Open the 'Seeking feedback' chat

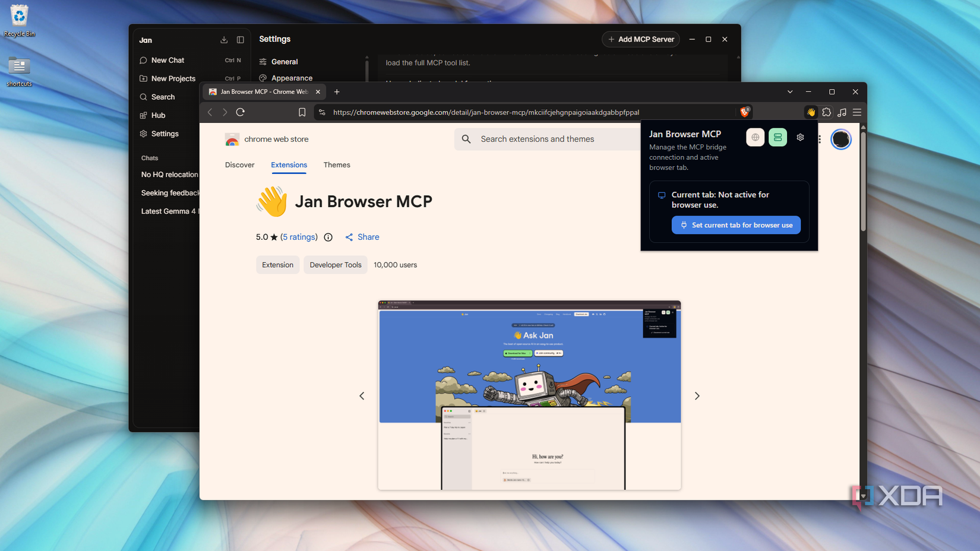tap(169, 193)
